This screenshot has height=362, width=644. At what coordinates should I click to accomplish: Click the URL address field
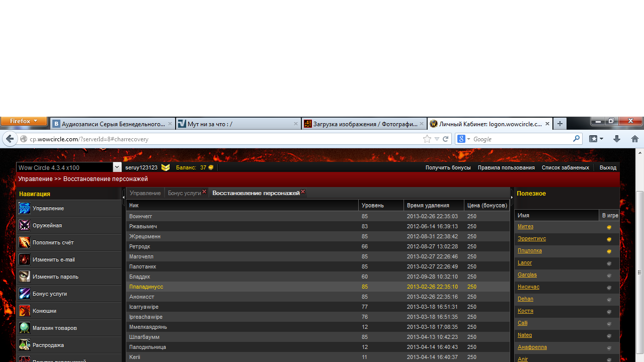point(224,139)
